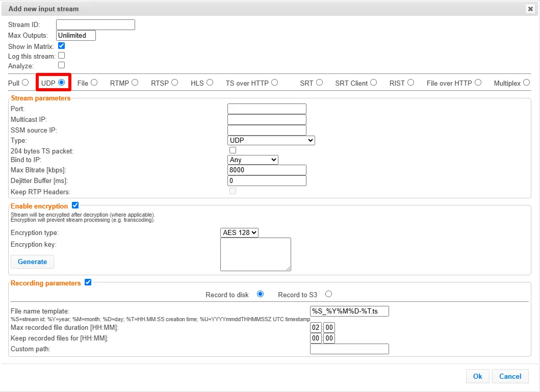The width and height of the screenshot is (540, 392).
Task: Click the Max Bitrate kbps field
Action: (x=267, y=170)
